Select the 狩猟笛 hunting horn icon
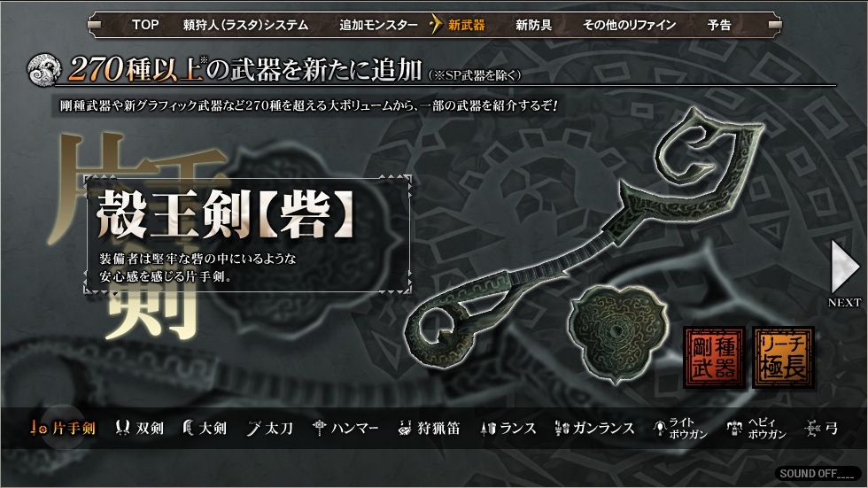 pyautogui.click(x=429, y=428)
